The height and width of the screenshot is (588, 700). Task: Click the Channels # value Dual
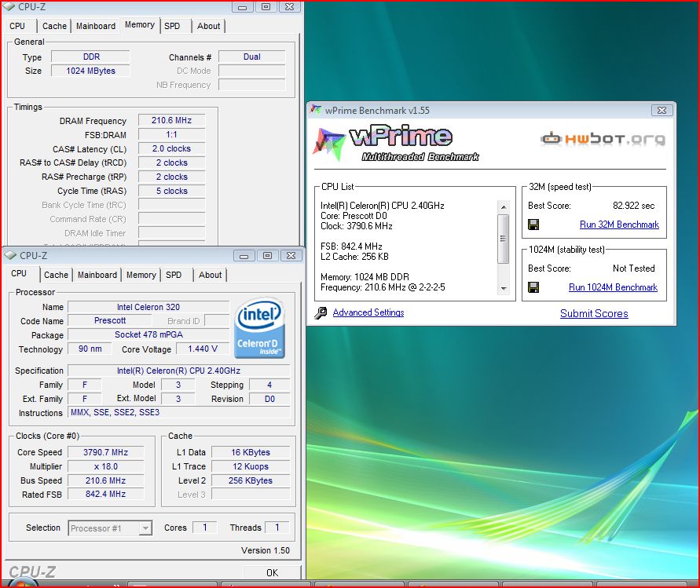(251, 57)
